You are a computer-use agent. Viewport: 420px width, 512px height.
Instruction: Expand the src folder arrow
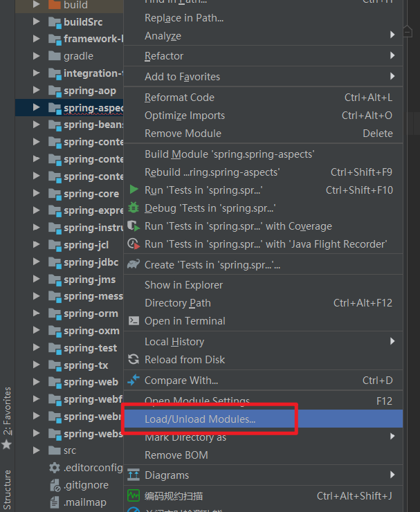[x=37, y=450]
